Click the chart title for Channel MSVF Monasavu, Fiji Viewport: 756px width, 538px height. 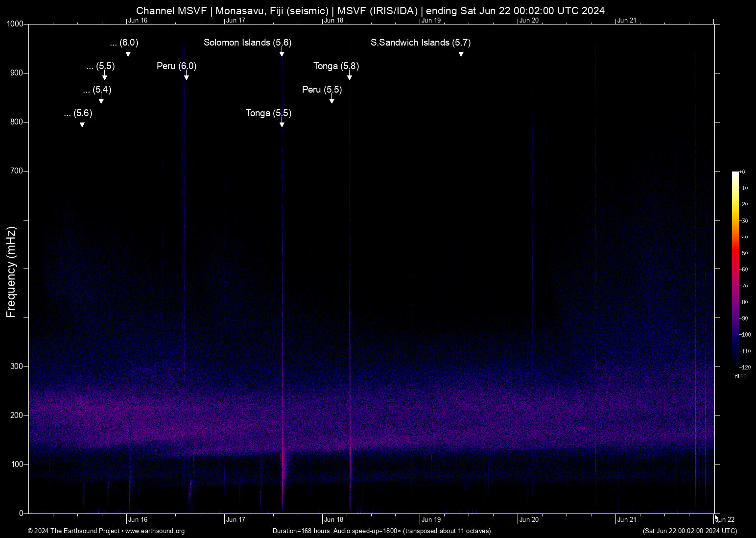tap(370, 10)
